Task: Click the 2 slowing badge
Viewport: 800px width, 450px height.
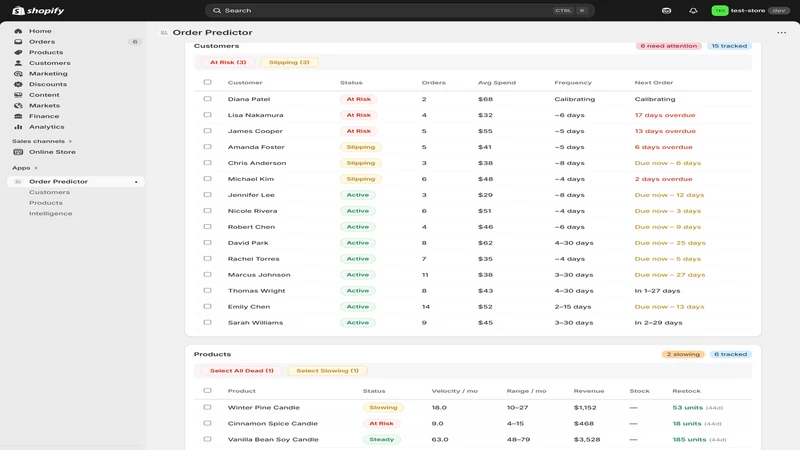Action: point(683,354)
